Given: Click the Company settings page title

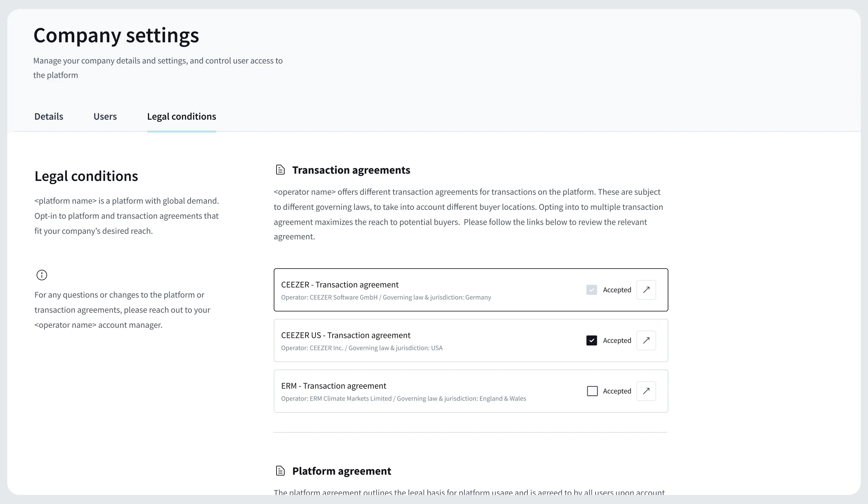Looking at the screenshot, I should tap(116, 35).
